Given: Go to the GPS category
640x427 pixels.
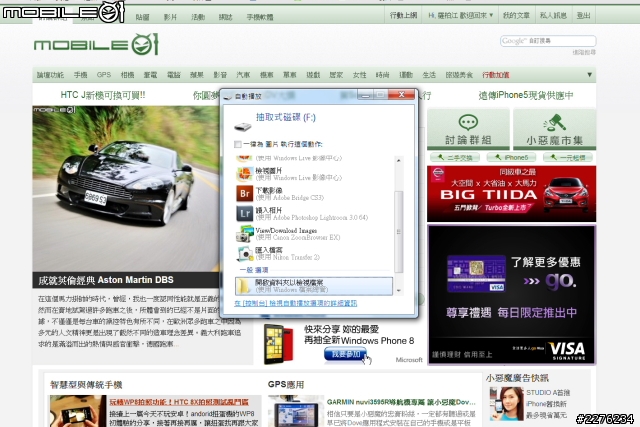Looking at the screenshot, I should click(x=104, y=75).
